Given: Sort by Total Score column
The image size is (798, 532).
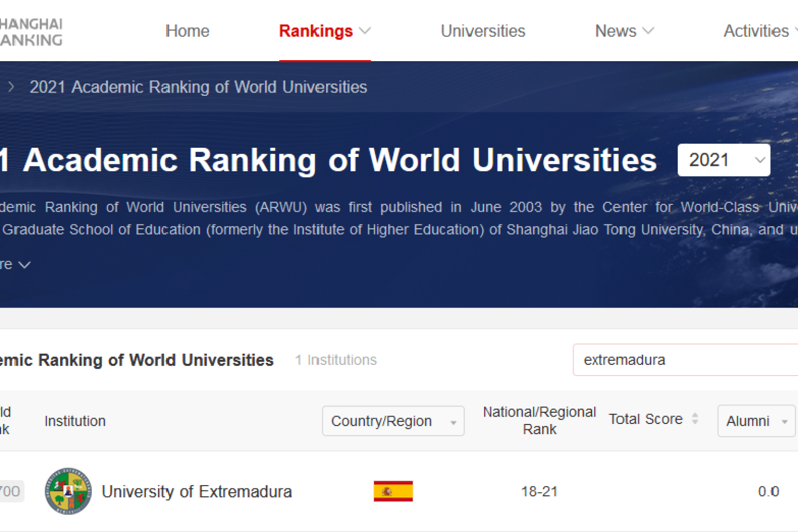Looking at the screenshot, I should (x=653, y=419).
